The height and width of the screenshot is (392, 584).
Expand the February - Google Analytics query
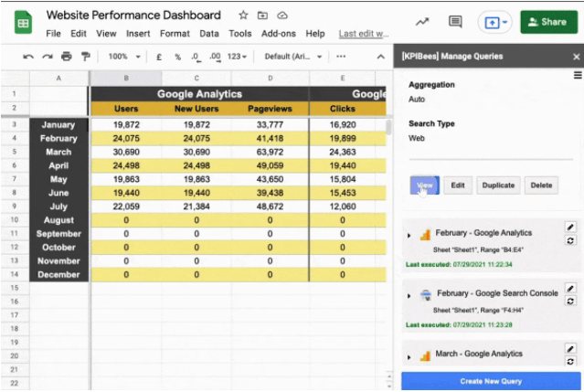409,235
